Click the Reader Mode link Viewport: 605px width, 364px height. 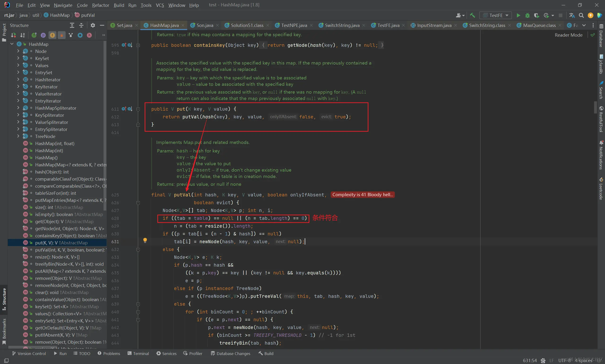coord(568,35)
